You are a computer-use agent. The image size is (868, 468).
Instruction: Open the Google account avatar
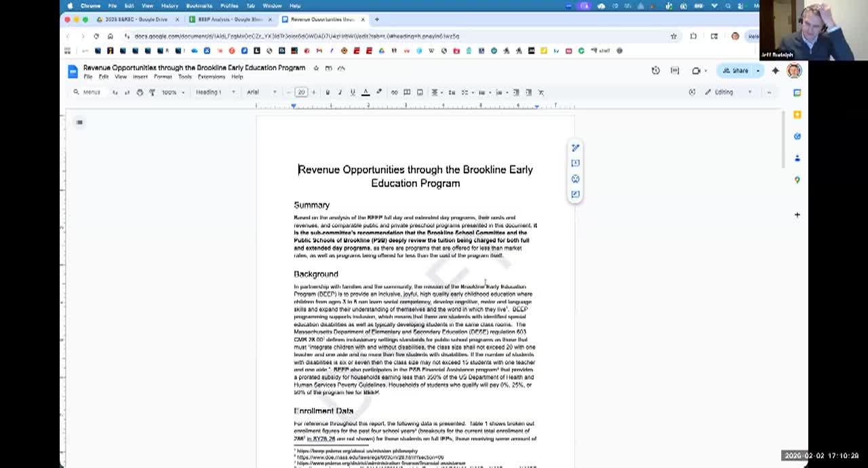(x=794, y=71)
